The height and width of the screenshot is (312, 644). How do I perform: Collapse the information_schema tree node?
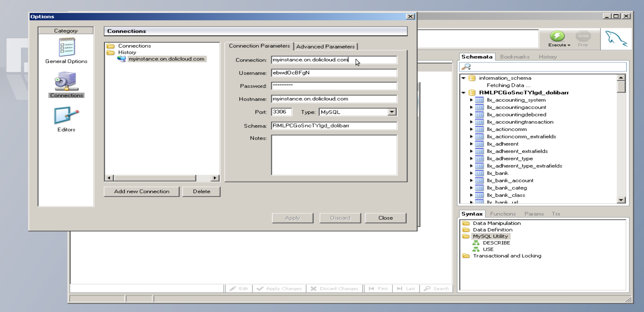click(x=463, y=78)
